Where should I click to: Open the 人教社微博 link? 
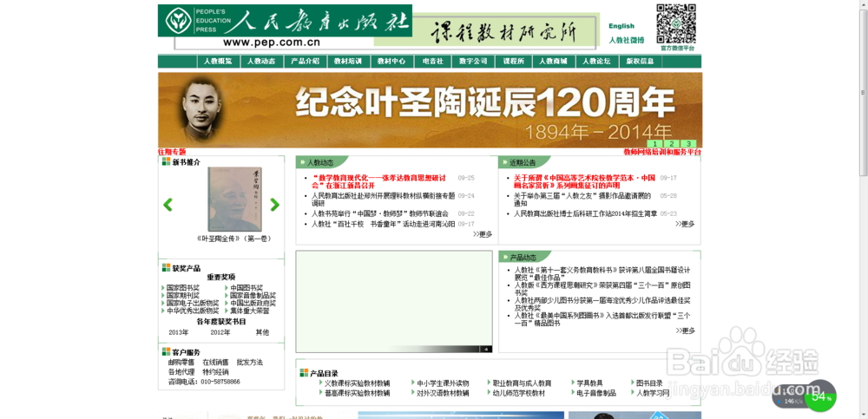pyautogui.click(x=627, y=41)
